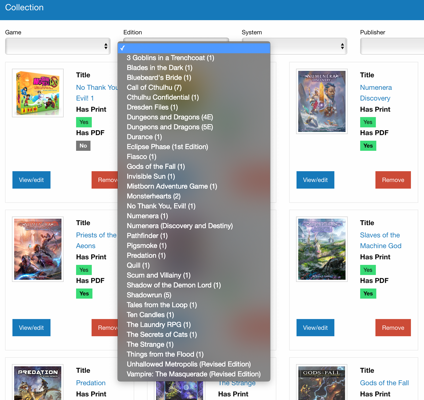Select The Secrets of Cats (1)
This screenshot has height=400, width=424.
(x=194, y=335)
